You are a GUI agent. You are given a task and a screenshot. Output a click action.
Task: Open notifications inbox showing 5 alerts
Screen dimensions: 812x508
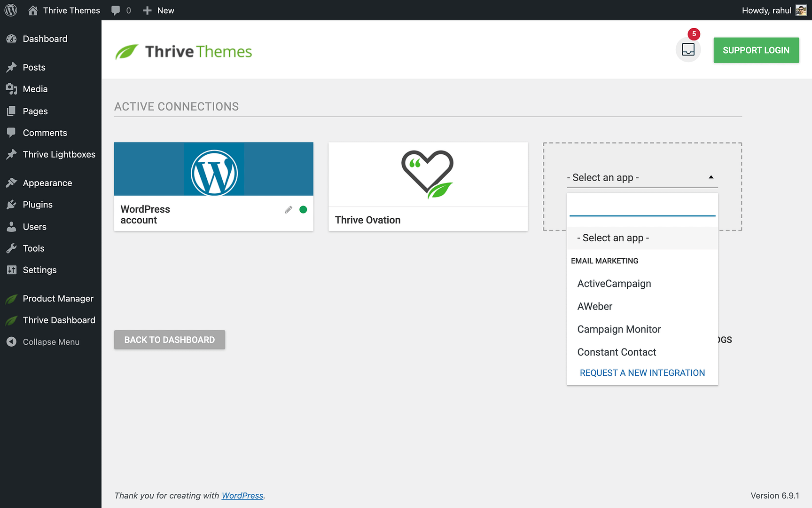[688, 49]
